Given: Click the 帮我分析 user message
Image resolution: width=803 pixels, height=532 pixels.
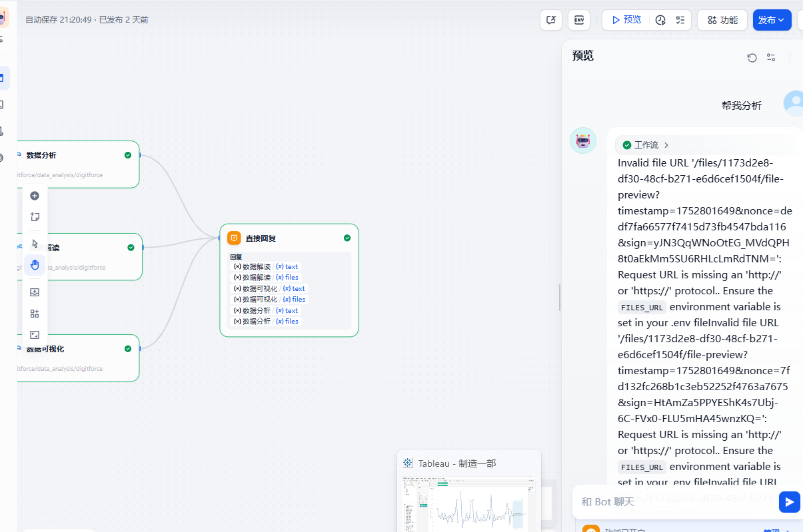Looking at the screenshot, I should (x=741, y=105).
